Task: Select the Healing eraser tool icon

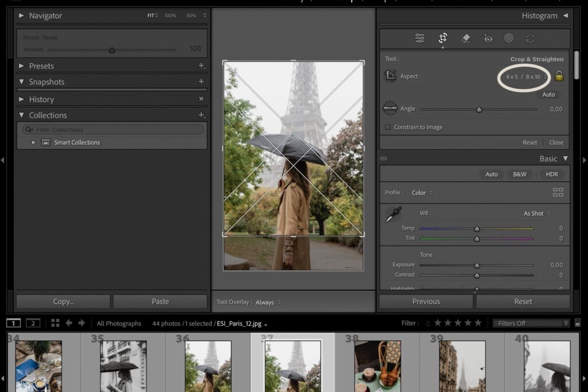Action: pos(466,38)
